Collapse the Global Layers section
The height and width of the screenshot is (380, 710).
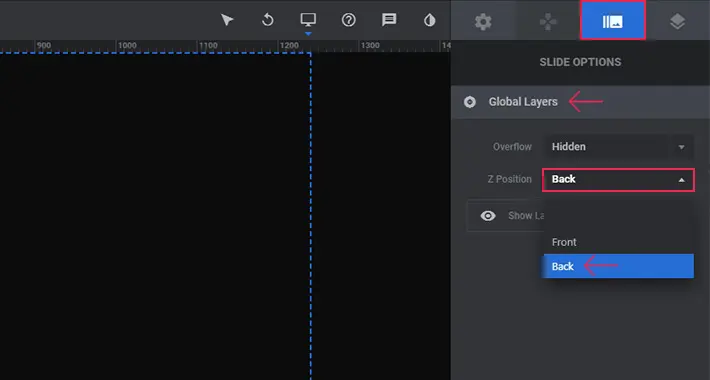pos(580,102)
